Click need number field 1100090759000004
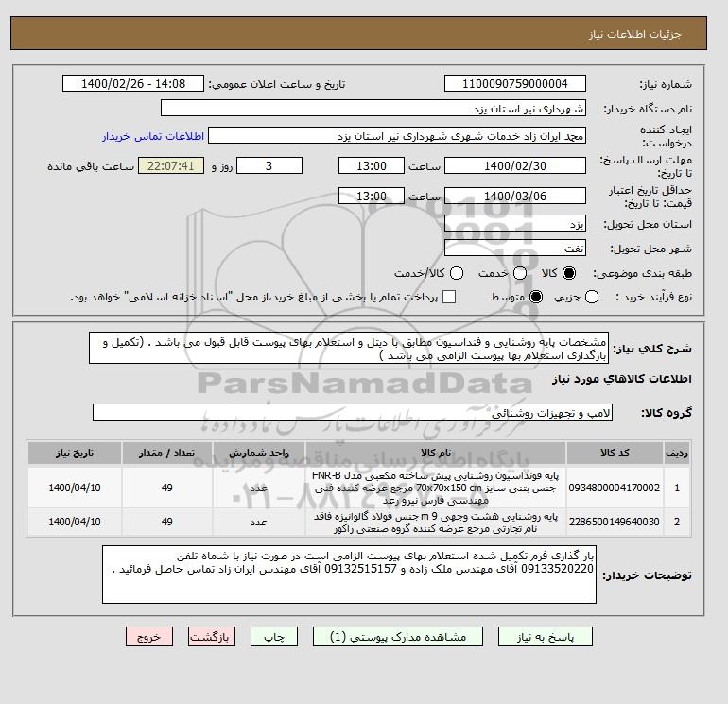728x704 pixels. [x=515, y=83]
